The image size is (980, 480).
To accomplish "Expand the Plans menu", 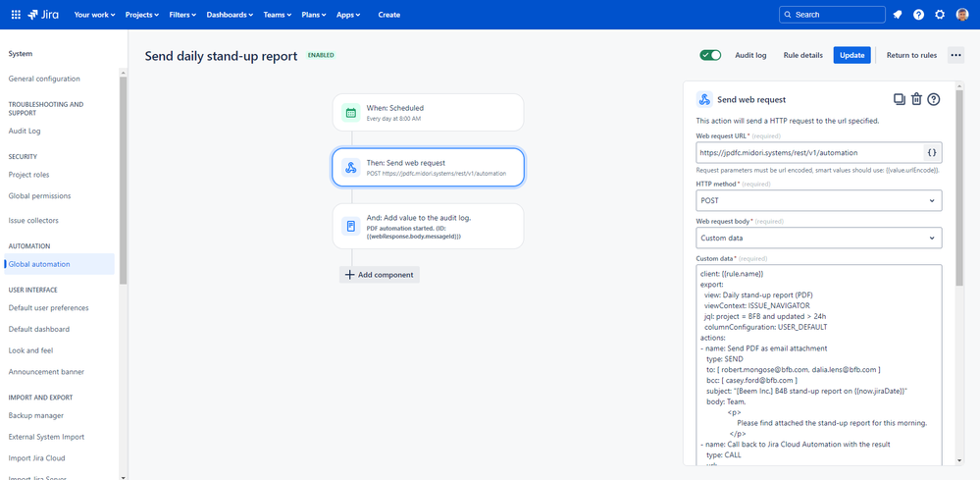I will point(314,15).
